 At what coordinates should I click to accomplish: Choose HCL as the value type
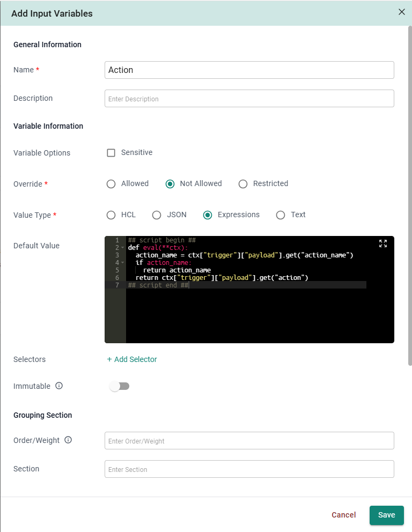[111, 215]
